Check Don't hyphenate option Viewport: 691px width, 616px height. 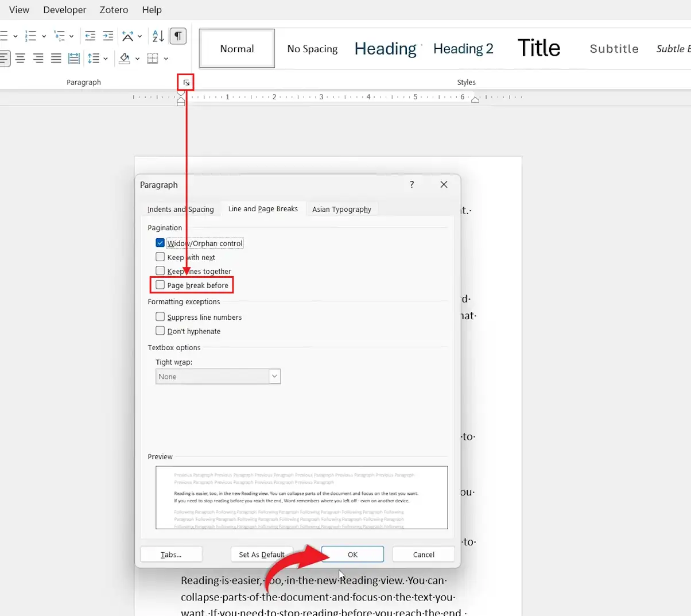(160, 331)
